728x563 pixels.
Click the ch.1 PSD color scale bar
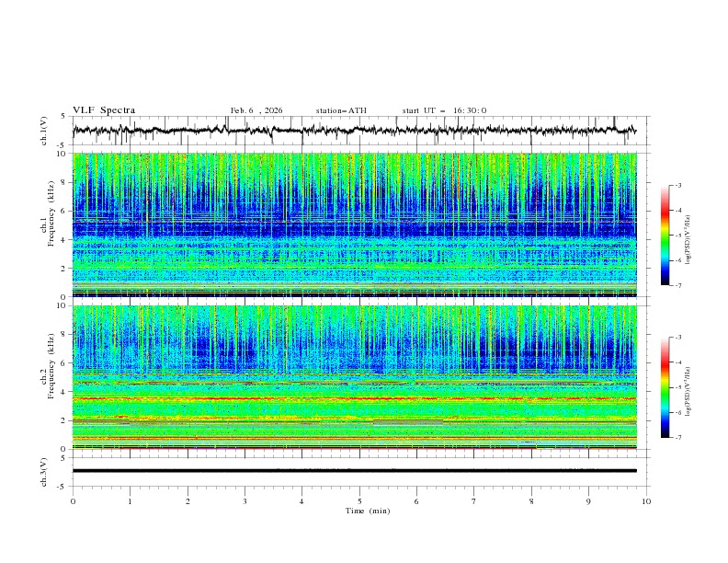(665, 235)
